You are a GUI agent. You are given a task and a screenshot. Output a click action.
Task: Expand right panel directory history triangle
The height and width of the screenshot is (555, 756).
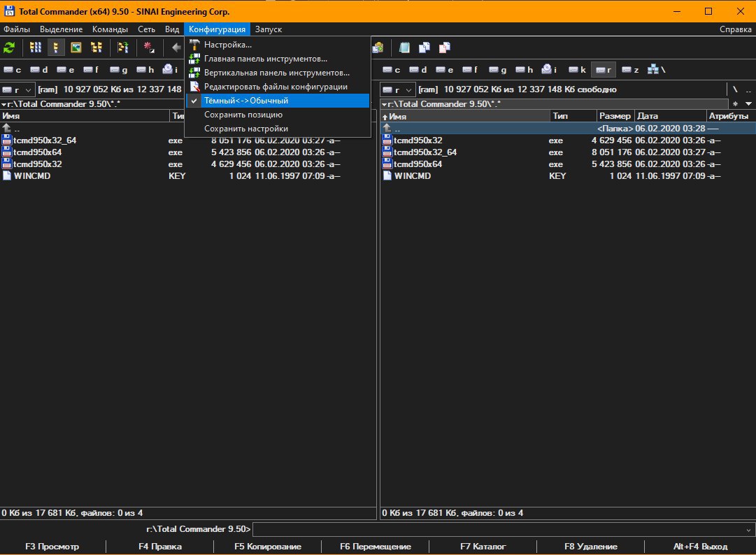tap(749, 103)
